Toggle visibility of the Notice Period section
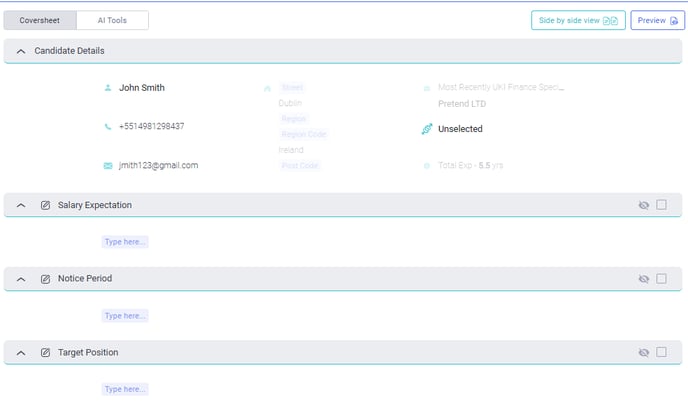This screenshot has height=412, width=688. click(643, 279)
